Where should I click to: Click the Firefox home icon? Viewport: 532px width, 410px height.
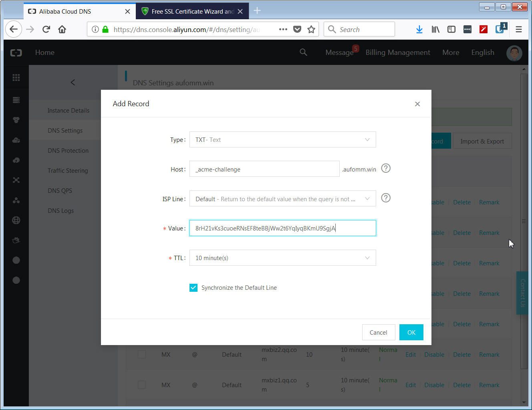coord(62,29)
